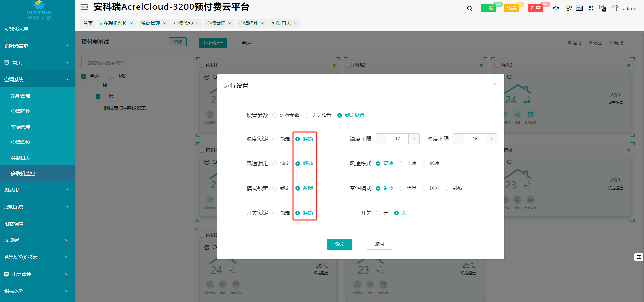The height and width of the screenshot is (302, 644).
Task: Click the 取消 cancel button
Action: tap(379, 244)
